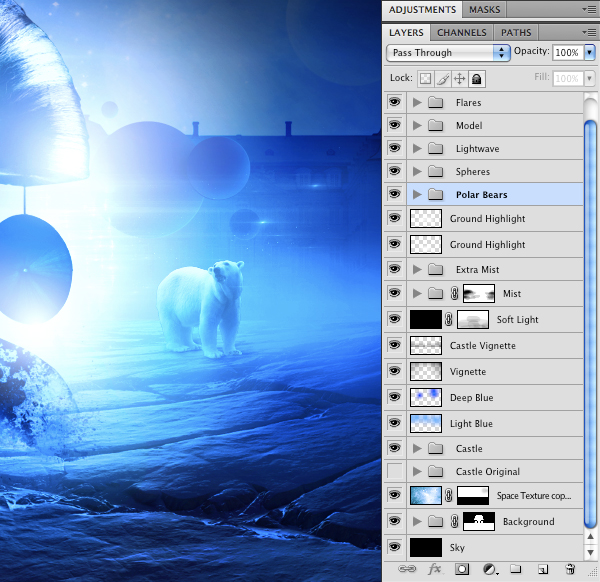600x582 pixels.
Task: Select the lower Ground Highlight layer
Action: tap(494, 245)
